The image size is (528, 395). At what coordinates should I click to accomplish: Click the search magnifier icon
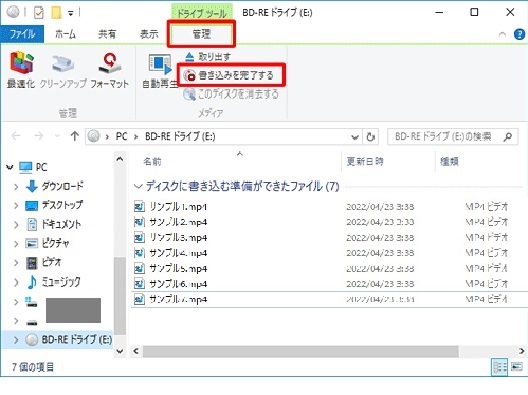click(x=507, y=136)
